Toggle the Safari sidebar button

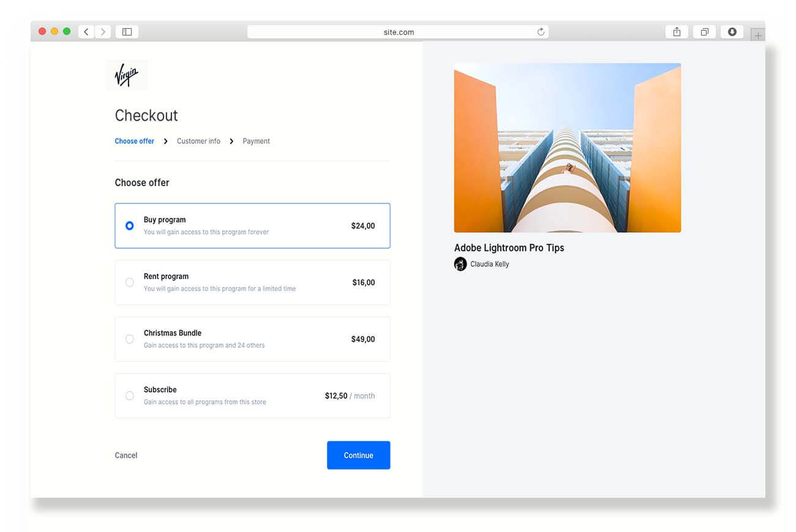click(127, 32)
